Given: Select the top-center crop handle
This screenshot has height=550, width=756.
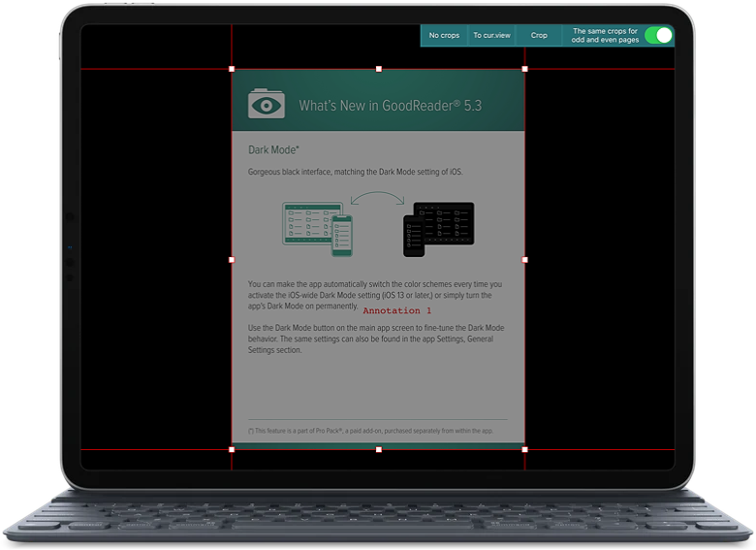Looking at the screenshot, I should pyautogui.click(x=378, y=69).
